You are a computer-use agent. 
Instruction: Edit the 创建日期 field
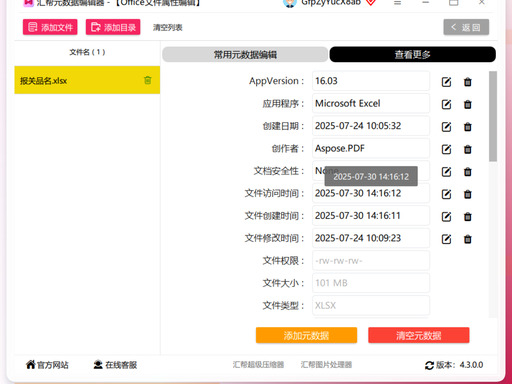click(446, 127)
